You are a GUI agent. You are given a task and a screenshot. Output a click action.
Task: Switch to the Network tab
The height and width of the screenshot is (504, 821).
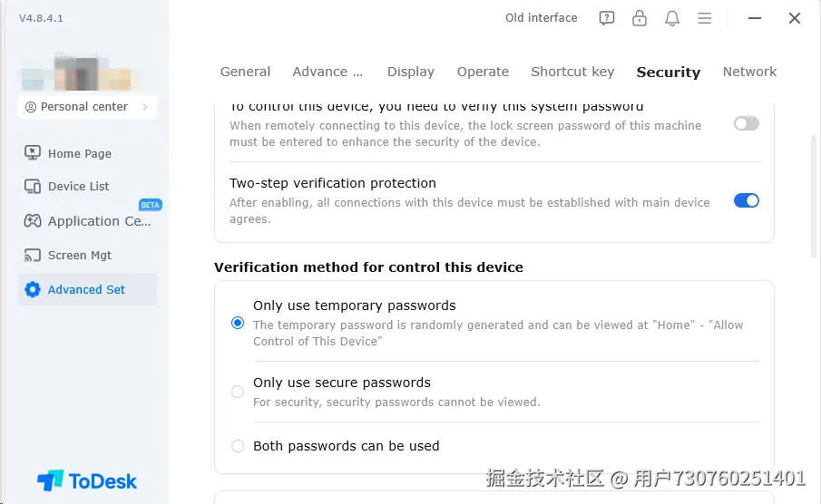click(x=749, y=72)
